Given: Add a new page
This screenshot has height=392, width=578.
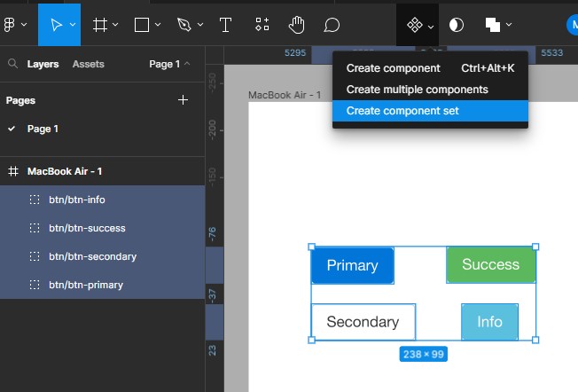Looking at the screenshot, I should click(184, 100).
